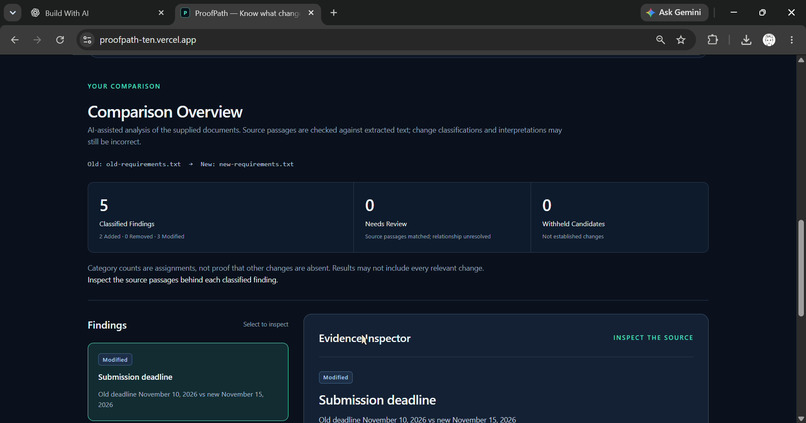
Task: Click the YOUR COMPARISON label
Action: tap(124, 86)
